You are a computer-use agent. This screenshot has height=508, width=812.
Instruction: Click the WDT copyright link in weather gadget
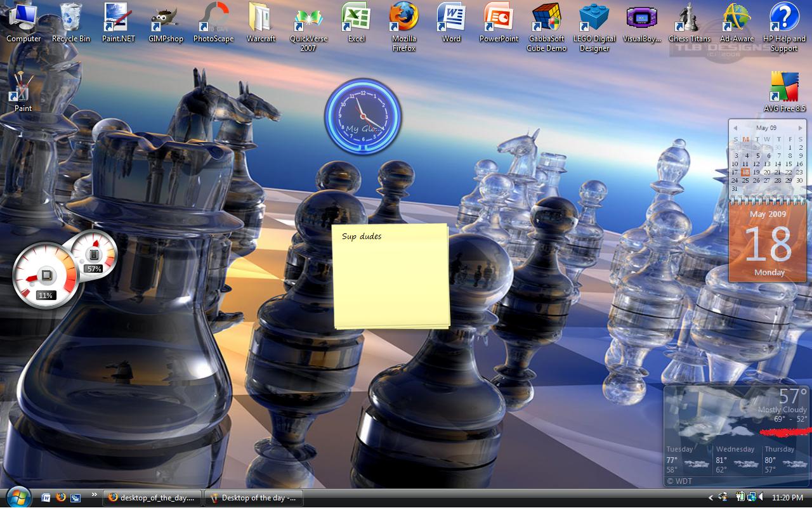[x=680, y=481]
